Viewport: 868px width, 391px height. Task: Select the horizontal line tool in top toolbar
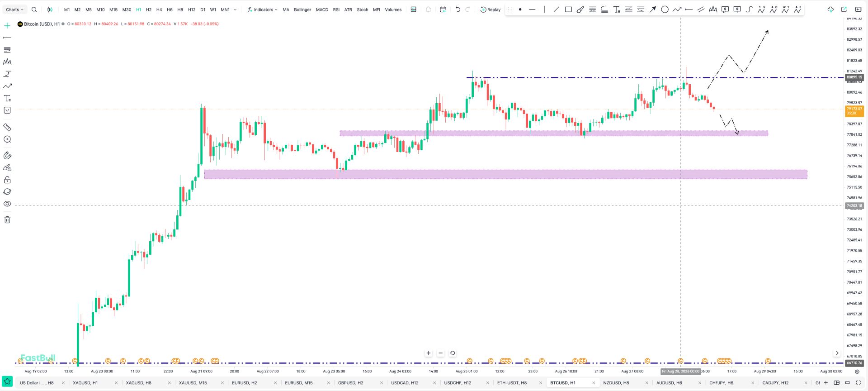tap(532, 10)
